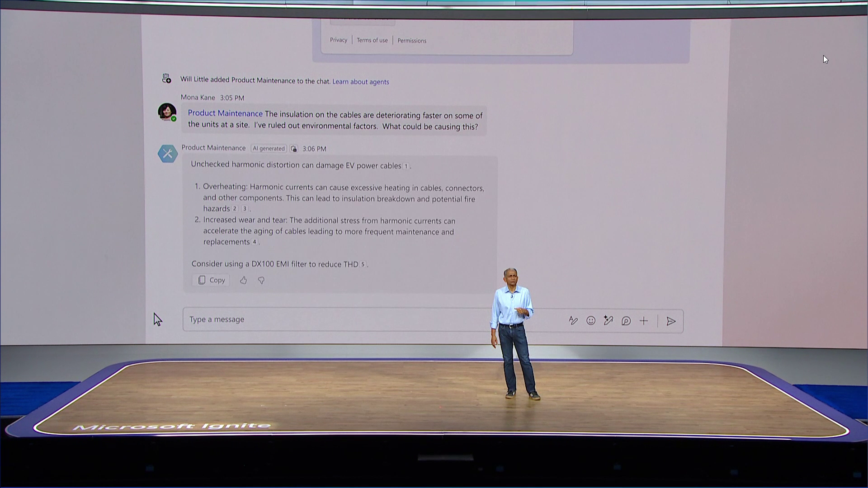Image resolution: width=868 pixels, height=488 pixels.
Task: Give a thumbs down to the AI response
Action: pos(261,280)
